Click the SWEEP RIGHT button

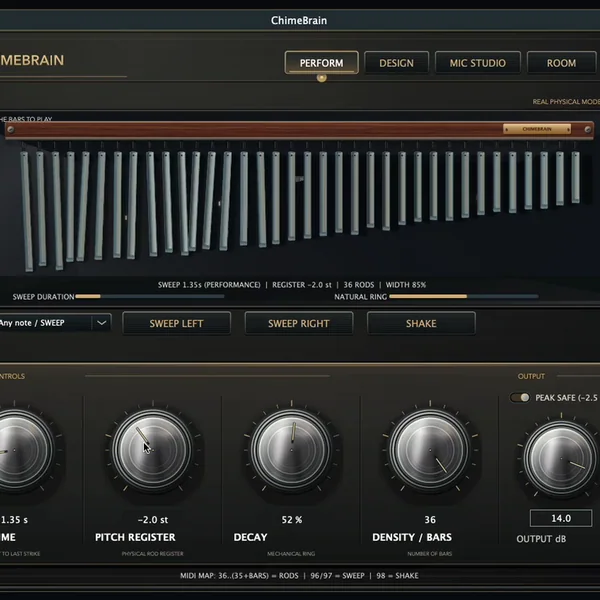pyautogui.click(x=298, y=323)
